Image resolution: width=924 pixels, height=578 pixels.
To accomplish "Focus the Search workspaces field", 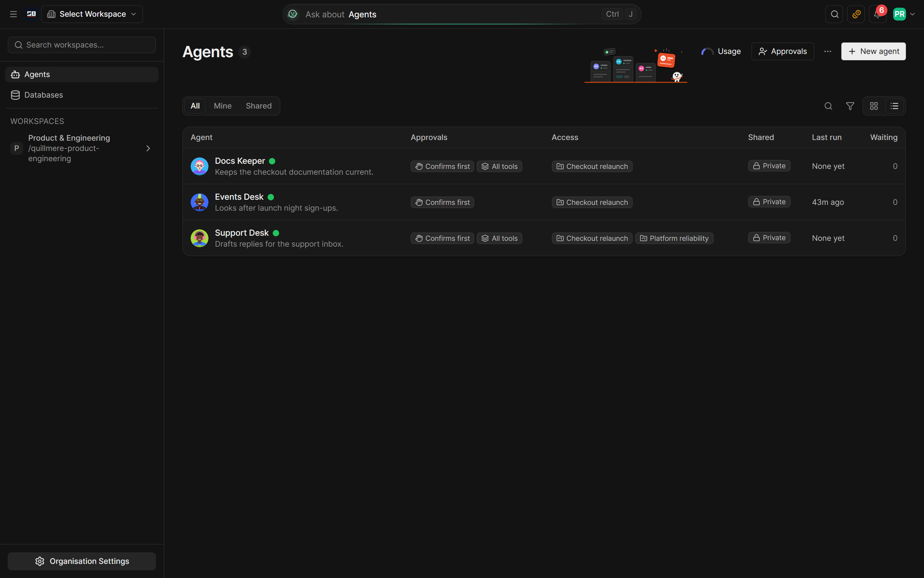I will (x=82, y=45).
